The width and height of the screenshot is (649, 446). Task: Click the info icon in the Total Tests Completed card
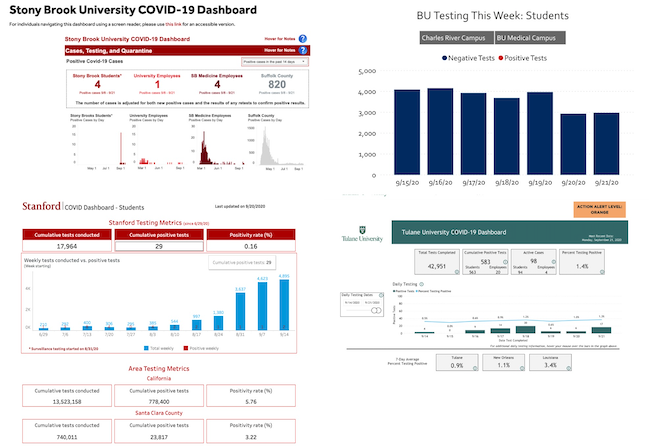(x=457, y=272)
